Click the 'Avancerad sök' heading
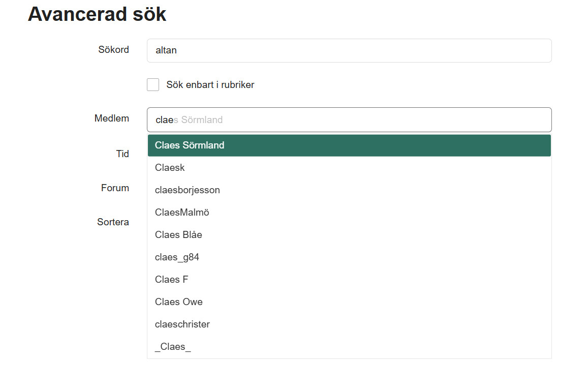This screenshot has width=588, height=388. (97, 14)
